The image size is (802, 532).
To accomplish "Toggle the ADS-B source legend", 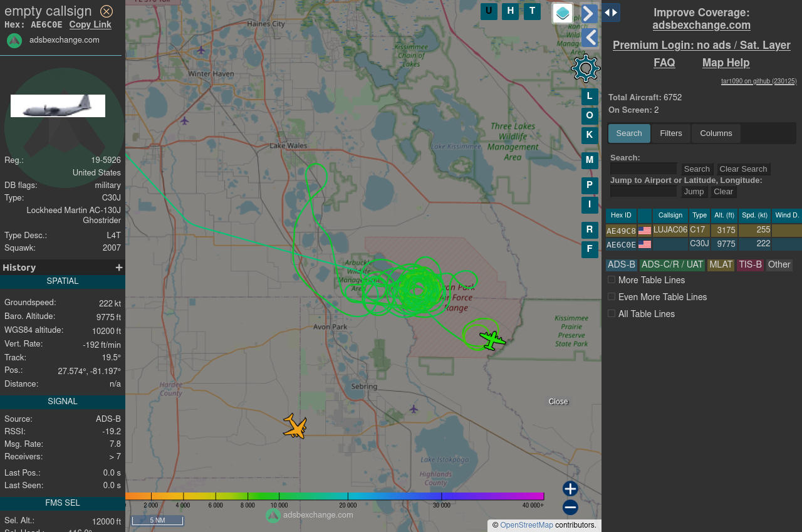I will point(622,265).
